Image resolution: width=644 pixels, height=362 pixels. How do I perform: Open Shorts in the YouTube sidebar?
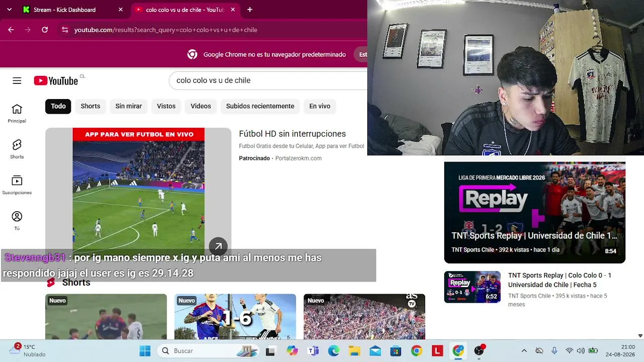[x=17, y=149]
